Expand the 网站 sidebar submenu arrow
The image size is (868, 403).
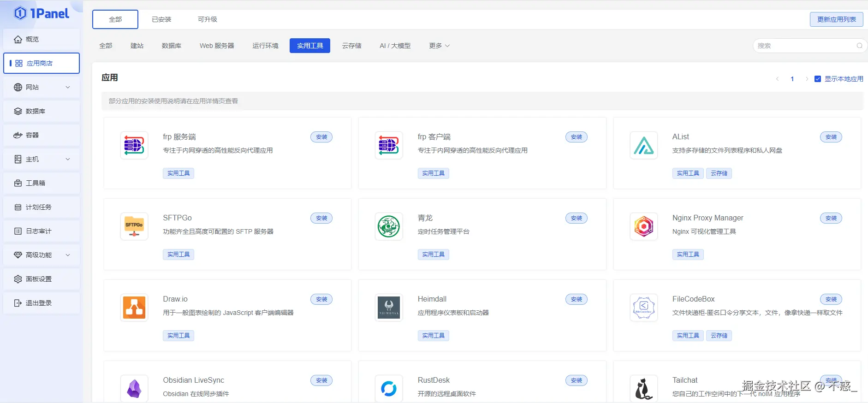click(x=68, y=87)
